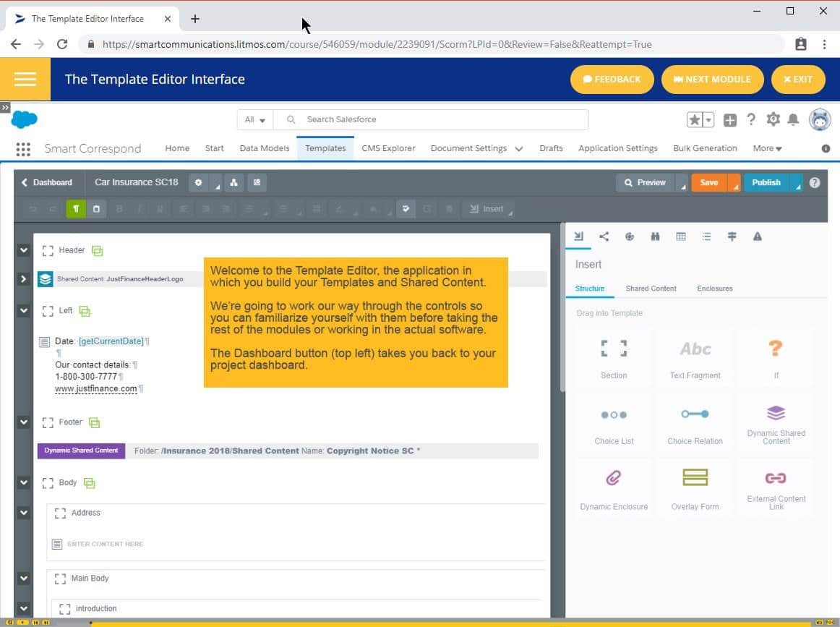The height and width of the screenshot is (627, 840).
Task: Select the Dynamic Enclosure element
Action: pos(614,489)
